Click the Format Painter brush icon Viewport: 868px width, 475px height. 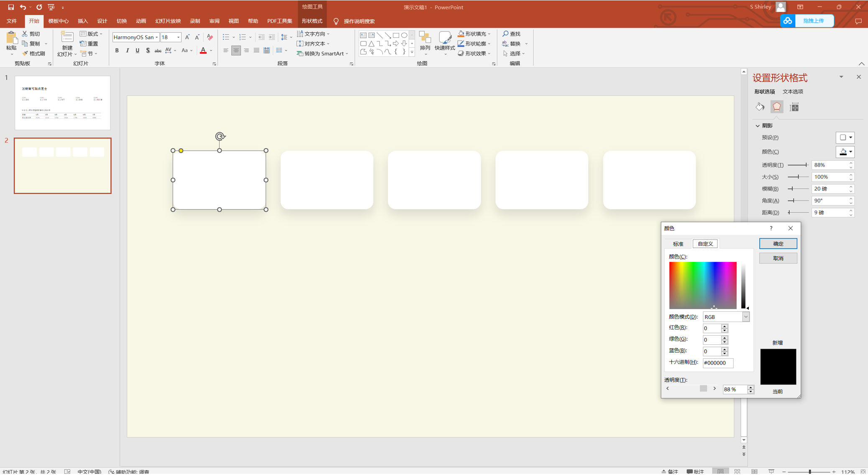25,54
